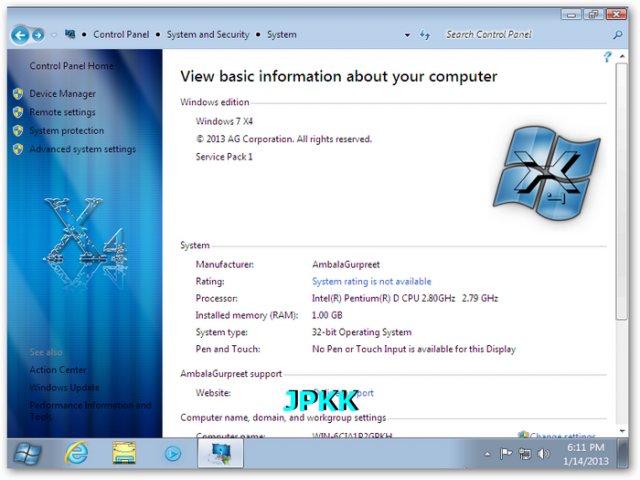
Task: Open Device Manager link
Action: pyautogui.click(x=62, y=94)
